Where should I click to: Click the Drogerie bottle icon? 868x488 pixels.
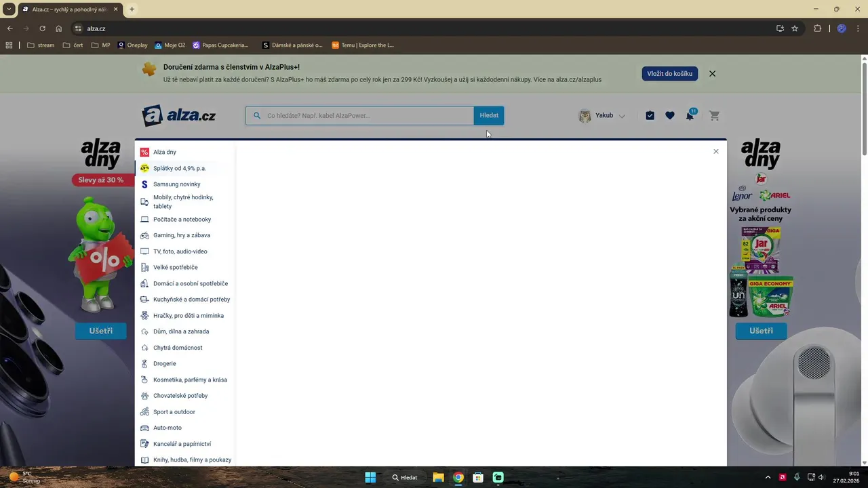(x=144, y=364)
